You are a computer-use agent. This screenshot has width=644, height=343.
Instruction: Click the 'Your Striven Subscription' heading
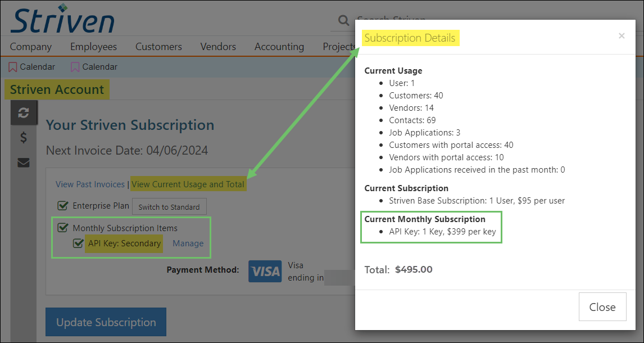130,125
